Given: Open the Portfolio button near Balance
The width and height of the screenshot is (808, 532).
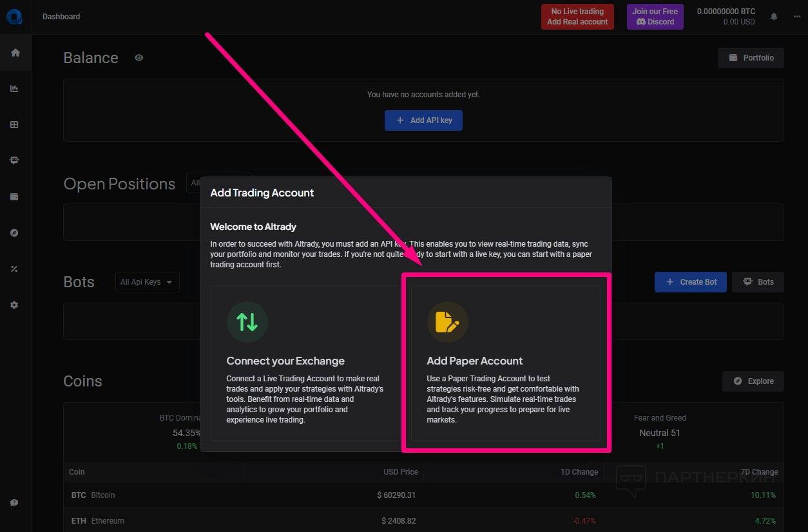Looking at the screenshot, I should tap(751, 58).
